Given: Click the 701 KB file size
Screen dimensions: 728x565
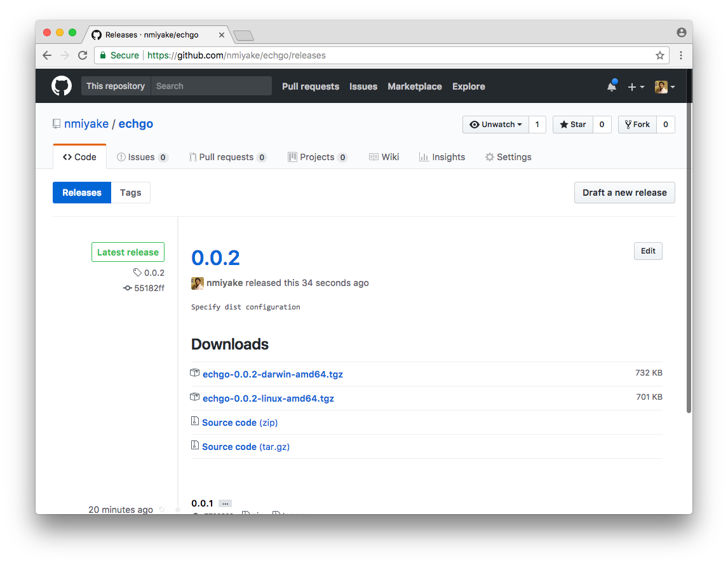Looking at the screenshot, I should (x=649, y=397).
